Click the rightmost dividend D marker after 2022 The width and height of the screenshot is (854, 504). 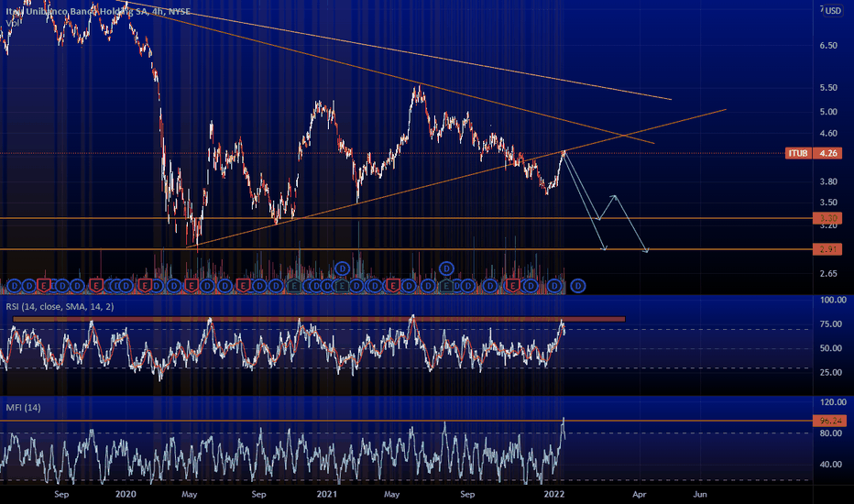coord(578,286)
